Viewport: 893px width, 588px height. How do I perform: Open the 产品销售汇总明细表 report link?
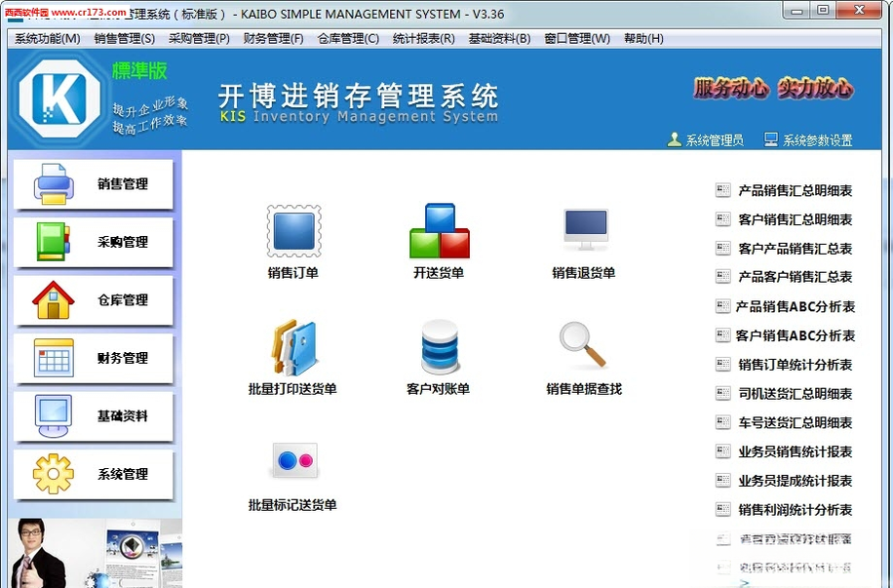tap(796, 191)
